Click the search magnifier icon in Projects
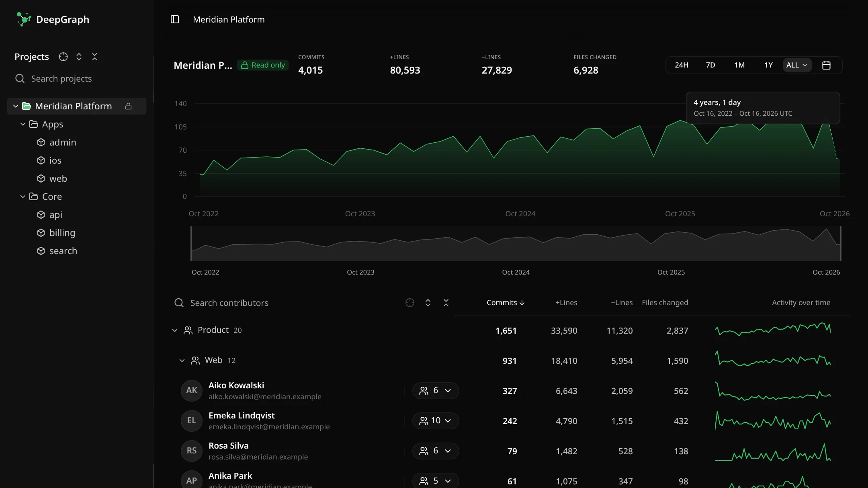The width and height of the screenshot is (868, 488). click(20, 78)
